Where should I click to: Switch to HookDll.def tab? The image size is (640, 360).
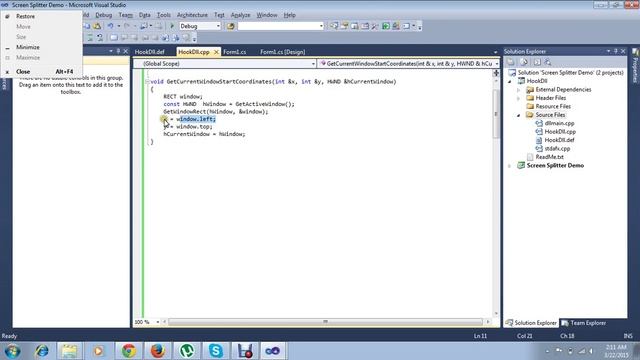click(x=149, y=52)
